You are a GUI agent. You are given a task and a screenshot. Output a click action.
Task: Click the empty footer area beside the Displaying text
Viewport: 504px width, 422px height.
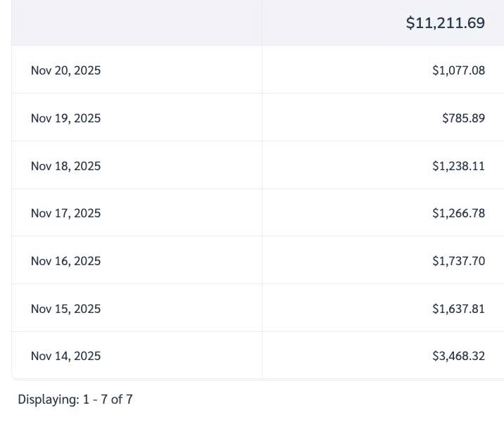tap(317, 399)
